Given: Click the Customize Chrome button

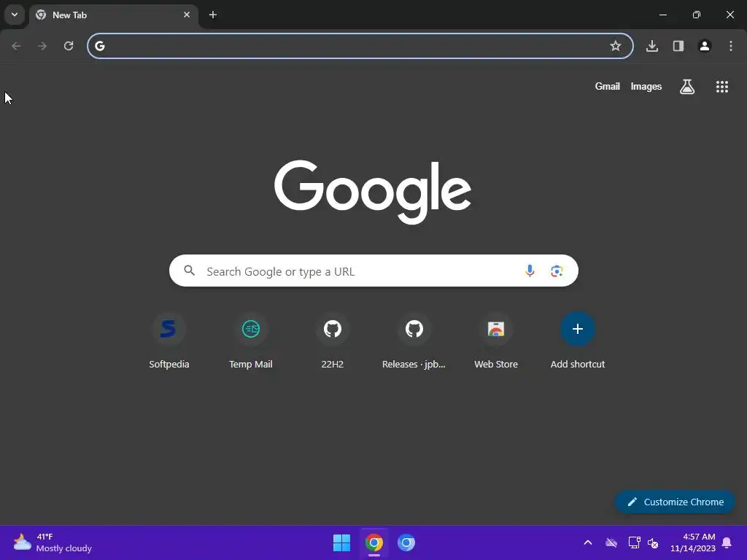Looking at the screenshot, I should coord(675,502).
